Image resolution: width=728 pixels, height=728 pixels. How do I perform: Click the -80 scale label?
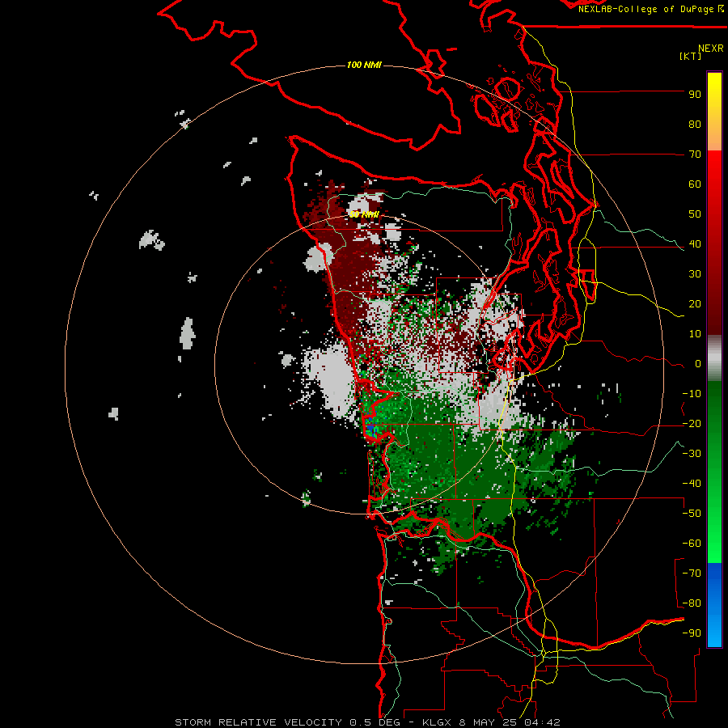pyautogui.click(x=692, y=603)
